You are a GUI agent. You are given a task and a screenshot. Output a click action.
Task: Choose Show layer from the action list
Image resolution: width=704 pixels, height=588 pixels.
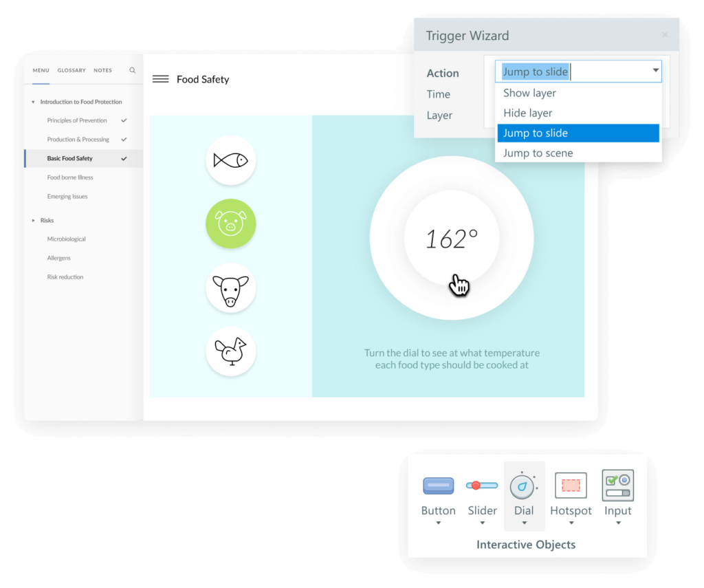(529, 93)
